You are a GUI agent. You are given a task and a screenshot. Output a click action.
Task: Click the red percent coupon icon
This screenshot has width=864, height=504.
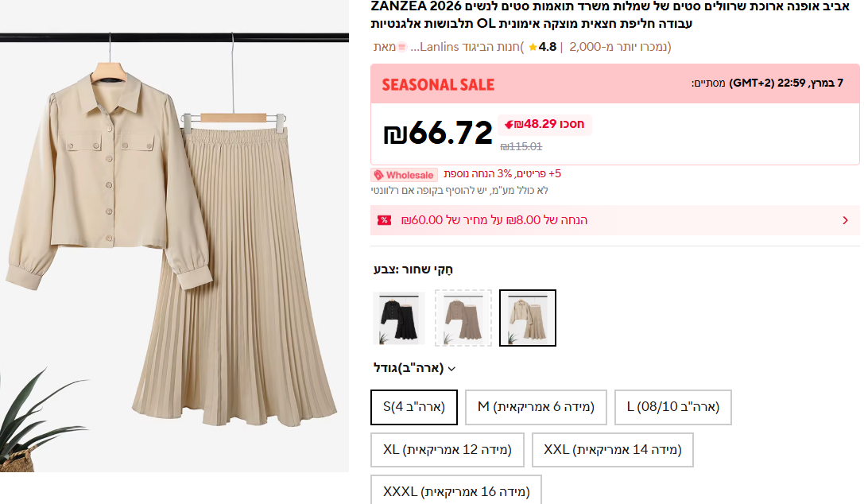385,220
